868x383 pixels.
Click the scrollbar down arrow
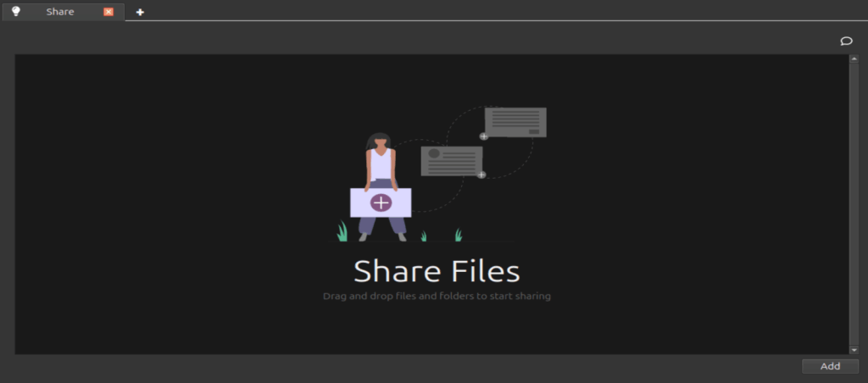point(854,349)
